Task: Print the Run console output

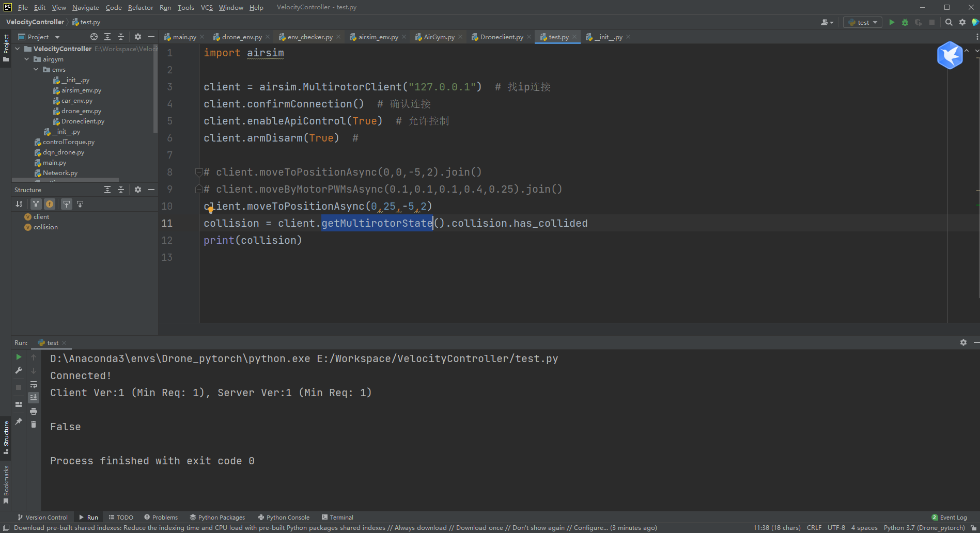Action: [34, 411]
